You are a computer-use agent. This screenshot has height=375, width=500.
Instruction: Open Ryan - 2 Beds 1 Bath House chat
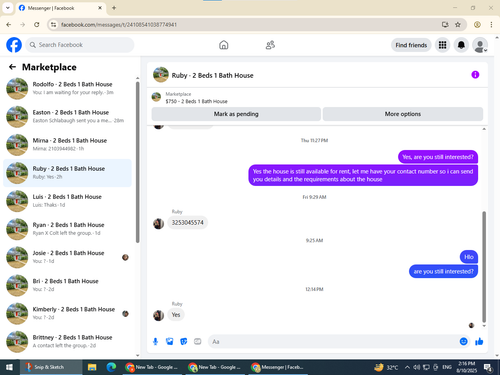pyautogui.click(x=68, y=229)
